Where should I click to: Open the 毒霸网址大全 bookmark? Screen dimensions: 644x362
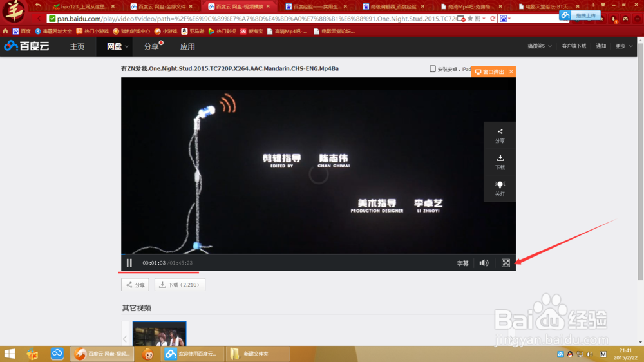53,31
